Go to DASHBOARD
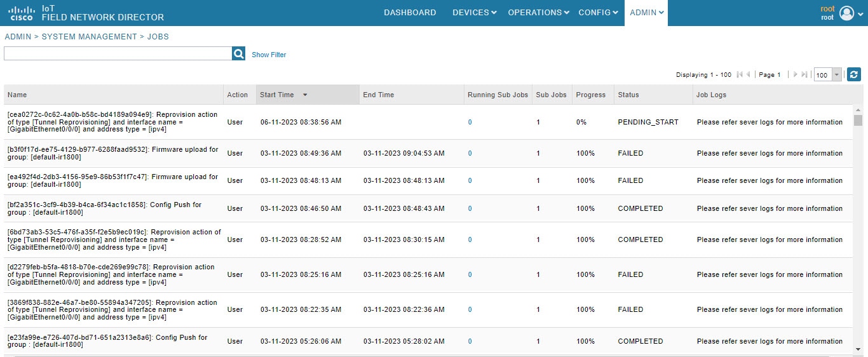 [x=410, y=13]
